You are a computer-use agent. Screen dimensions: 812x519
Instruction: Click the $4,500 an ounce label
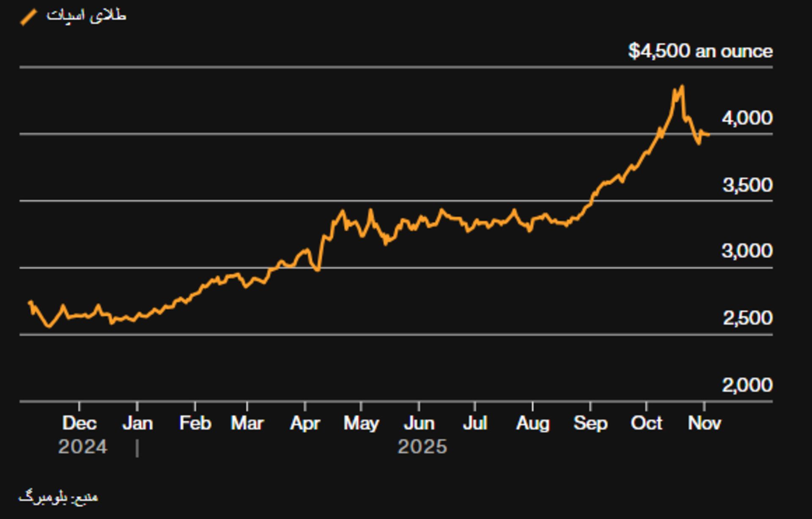click(x=700, y=51)
